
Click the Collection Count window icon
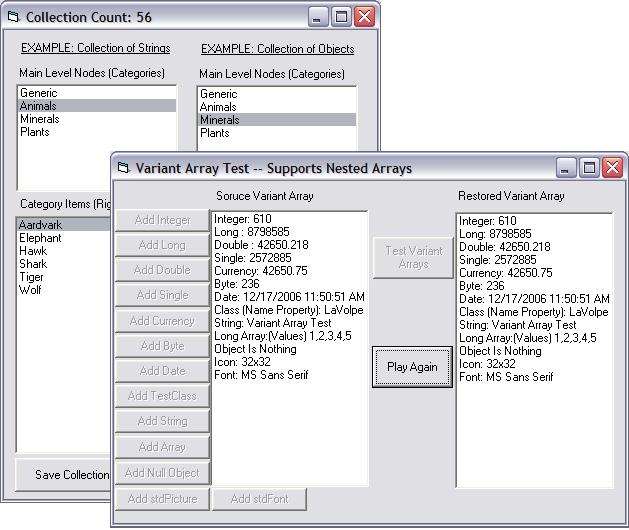[14, 17]
